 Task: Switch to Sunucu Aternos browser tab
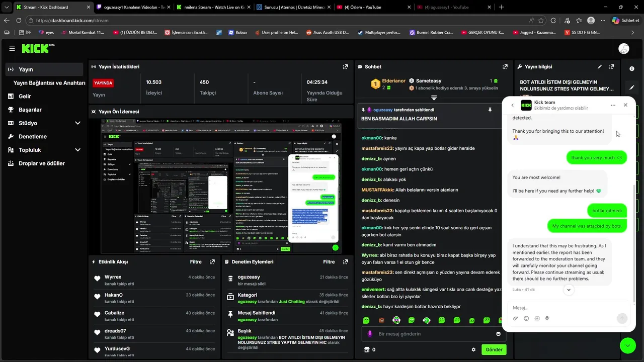(x=293, y=7)
